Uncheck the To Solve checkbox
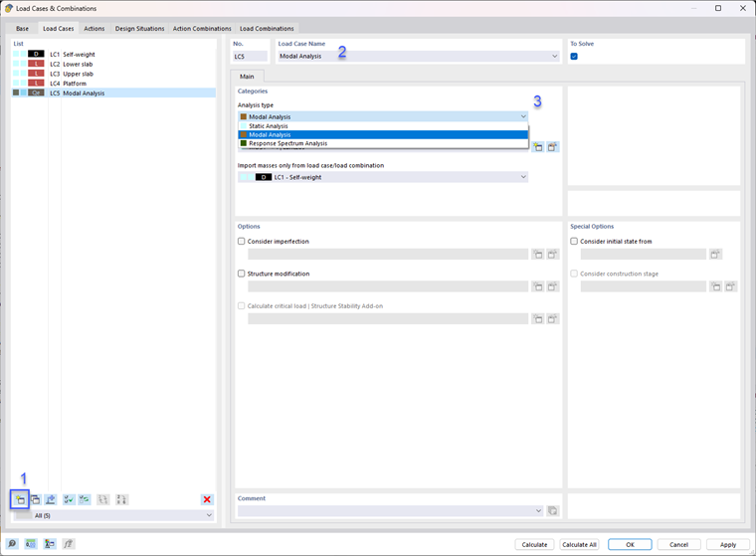This screenshot has height=556, width=756. (x=574, y=57)
